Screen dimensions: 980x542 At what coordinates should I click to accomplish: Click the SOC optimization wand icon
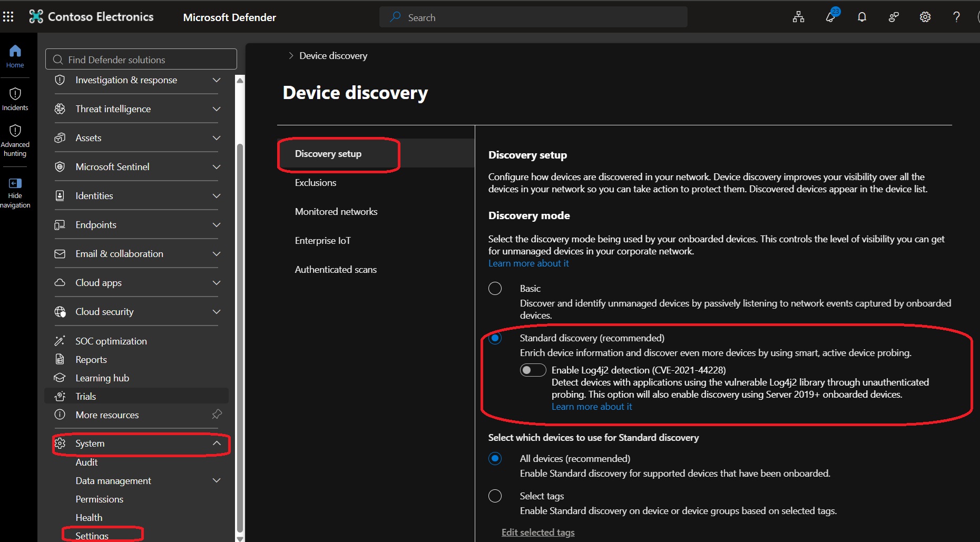[x=60, y=341]
